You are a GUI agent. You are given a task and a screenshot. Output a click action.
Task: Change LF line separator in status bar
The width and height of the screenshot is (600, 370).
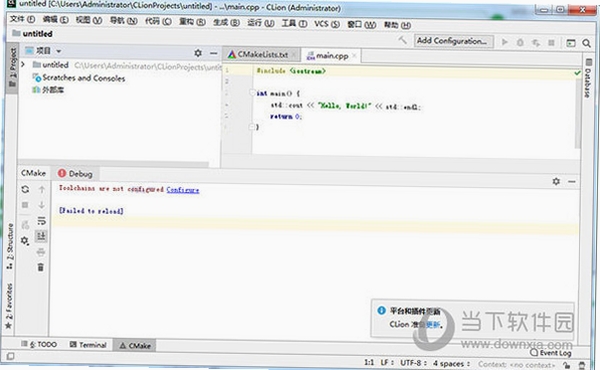[386, 362]
